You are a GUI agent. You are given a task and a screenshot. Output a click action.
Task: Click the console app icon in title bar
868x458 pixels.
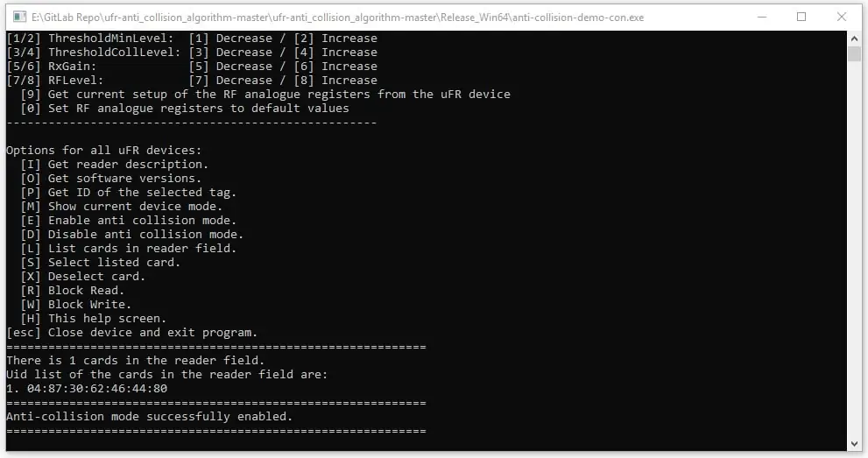[x=19, y=18]
